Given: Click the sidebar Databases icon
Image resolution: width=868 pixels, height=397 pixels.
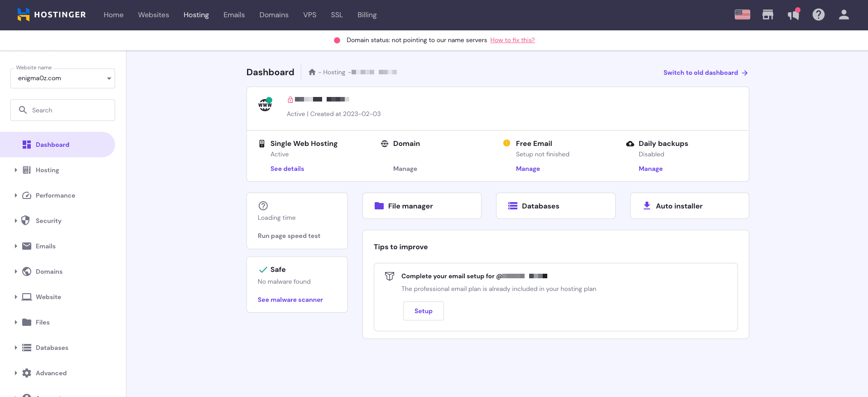Looking at the screenshot, I should point(27,348).
